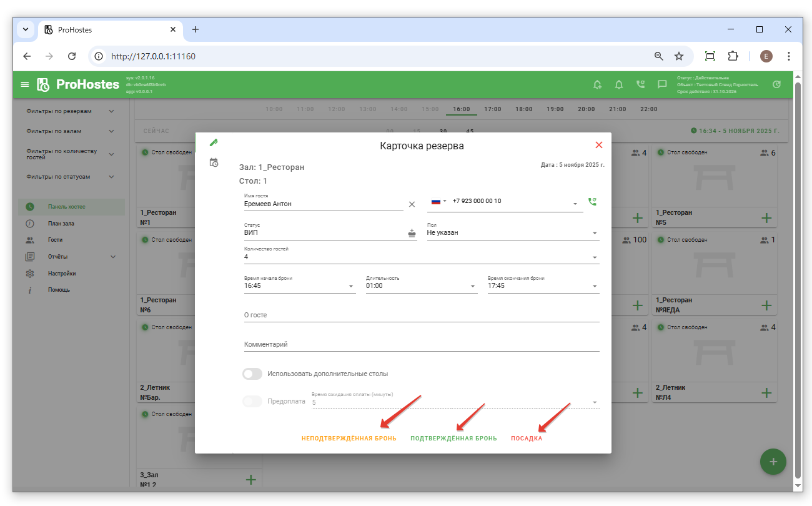812x506 pixels.
Task: Enable the additional tables toggle switch
Action: pos(252,374)
